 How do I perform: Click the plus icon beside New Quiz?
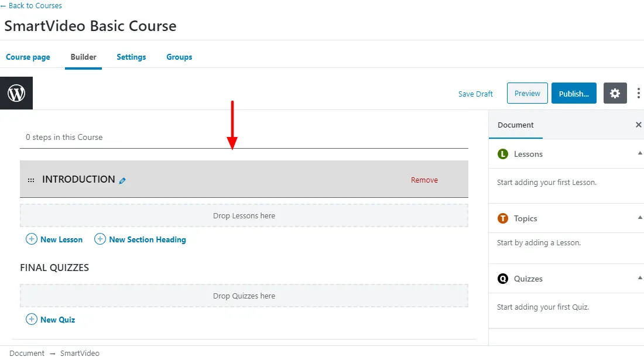[x=32, y=319]
